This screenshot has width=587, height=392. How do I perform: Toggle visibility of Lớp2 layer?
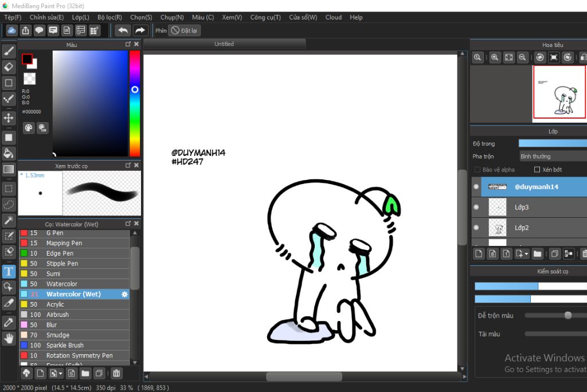point(476,228)
